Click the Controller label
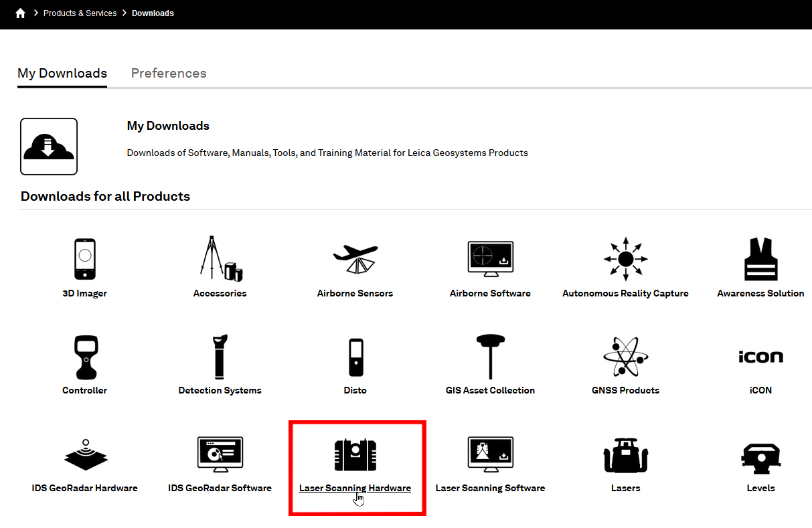 pos(85,390)
